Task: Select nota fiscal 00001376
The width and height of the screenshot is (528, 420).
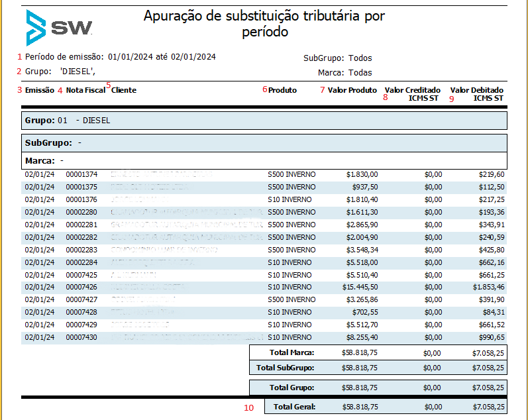Action: (x=81, y=199)
